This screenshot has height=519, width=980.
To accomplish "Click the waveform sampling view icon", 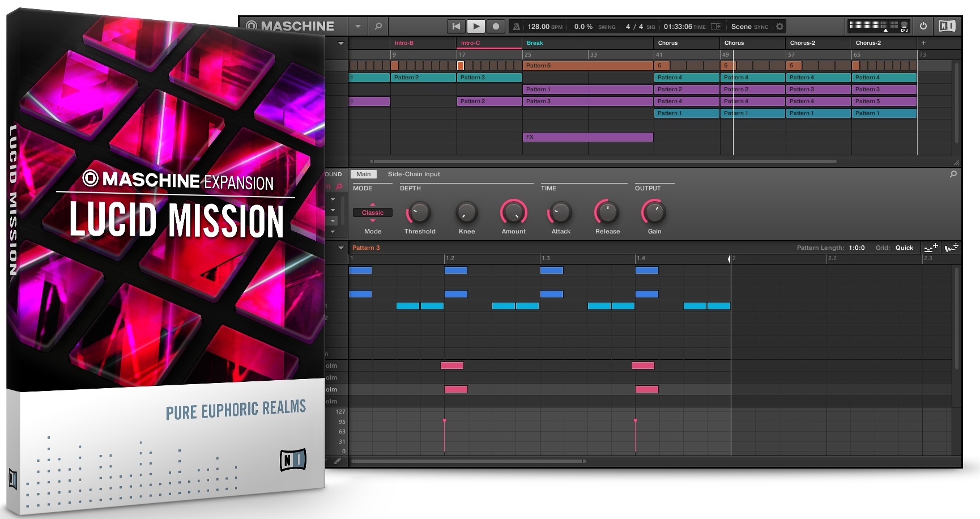I will pyautogui.click(x=951, y=248).
